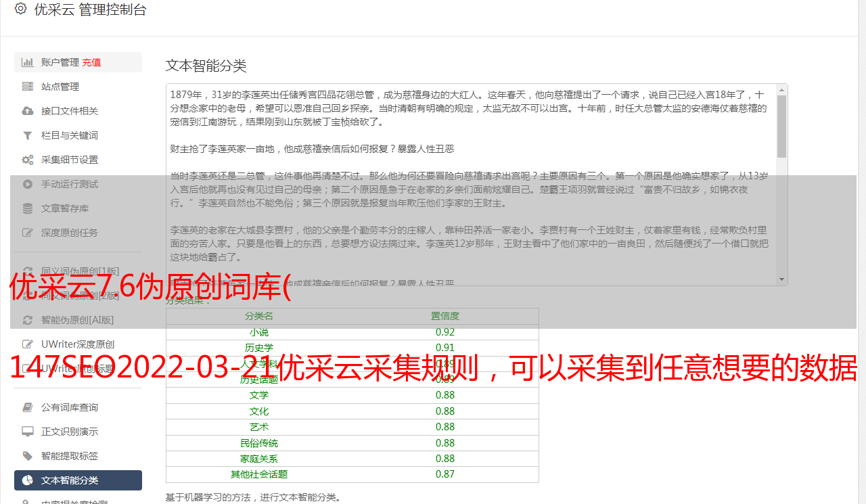Click the 家庭关系 category cell
This screenshot has width=866, height=504.
tap(259, 459)
